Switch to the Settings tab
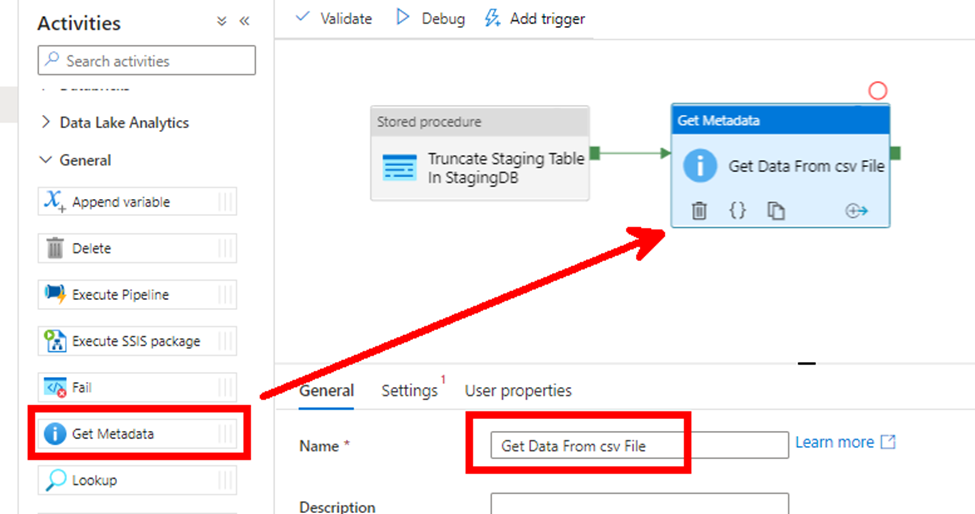Image resolution: width=975 pixels, height=514 pixels. click(x=410, y=390)
